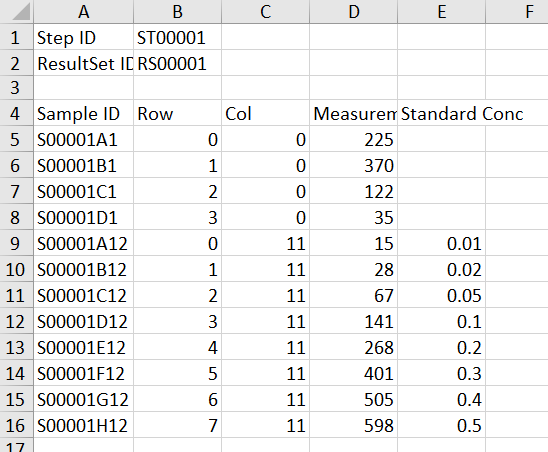This screenshot has height=452, width=548.
Task: Click the ResultSet ID label cell
Action: click(84, 63)
